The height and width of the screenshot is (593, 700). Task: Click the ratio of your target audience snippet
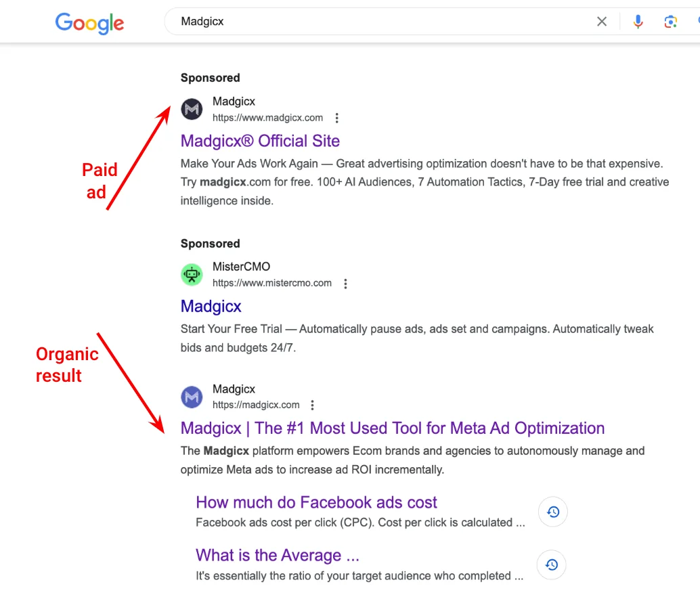359,575
